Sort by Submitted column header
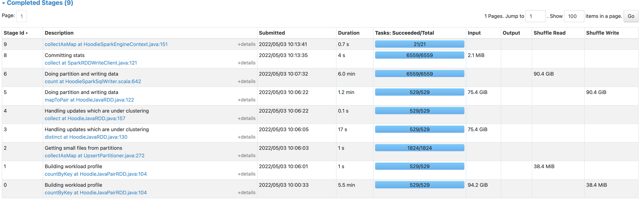The width and height of the screenshot is (644, 201). point(272,33)
